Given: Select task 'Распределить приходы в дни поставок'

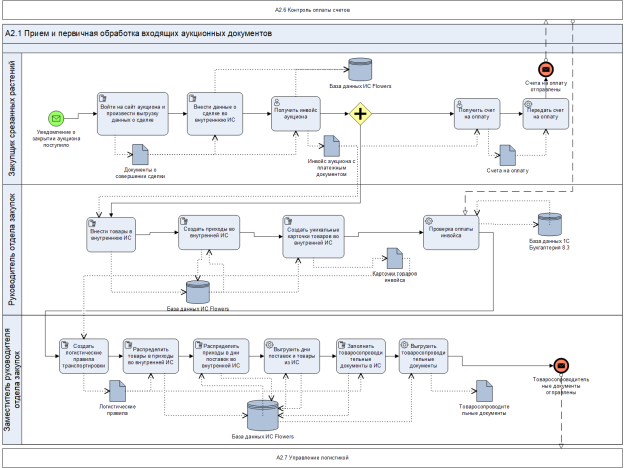Looking at the screenshot, I should pyautogui.click(x=221, y=356).
